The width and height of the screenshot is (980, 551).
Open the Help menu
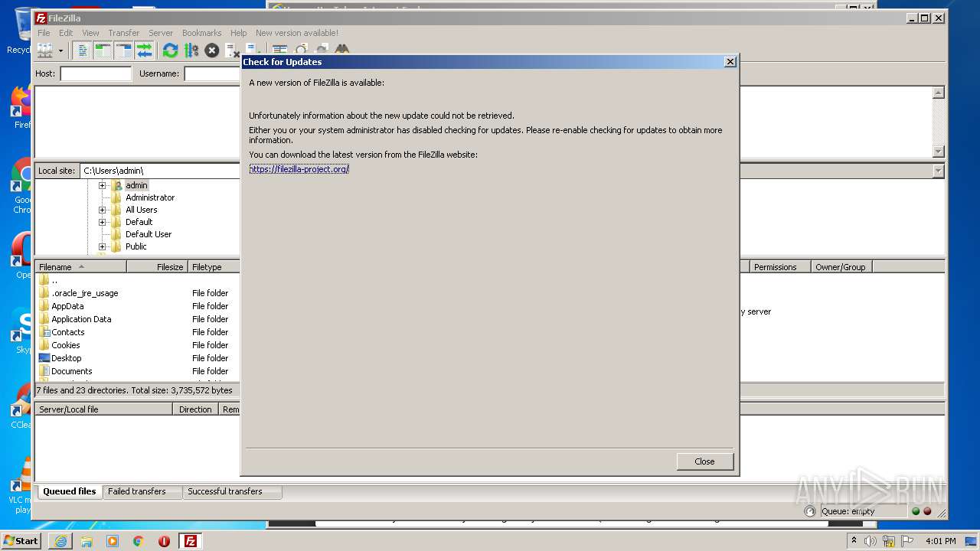point(238,33)
